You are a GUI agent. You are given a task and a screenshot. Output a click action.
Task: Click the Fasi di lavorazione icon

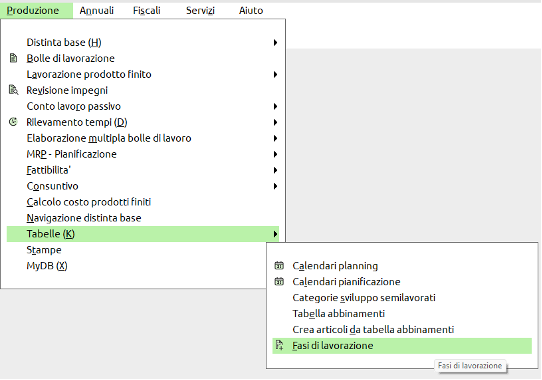pyautogui.click(x=279, y=345)
